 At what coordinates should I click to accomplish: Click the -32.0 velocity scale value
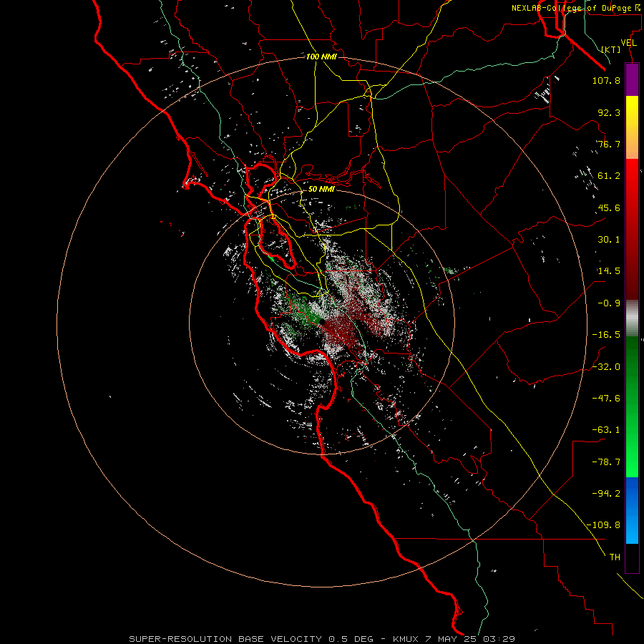(606, 367)
